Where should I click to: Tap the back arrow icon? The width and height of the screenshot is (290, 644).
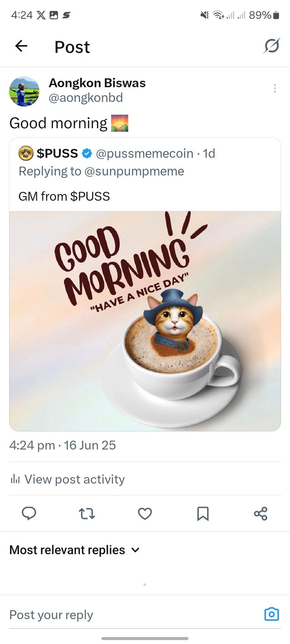(21, 46)
